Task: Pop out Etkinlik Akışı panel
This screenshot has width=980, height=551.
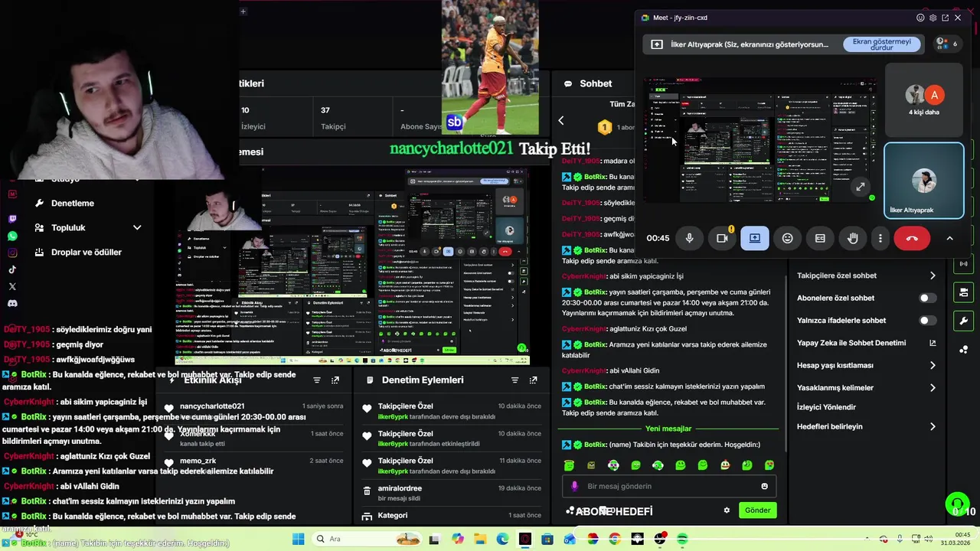Action: point(335,380)
